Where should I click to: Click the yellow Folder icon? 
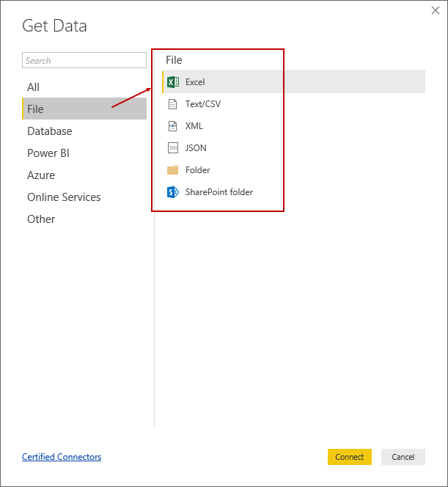173,170
